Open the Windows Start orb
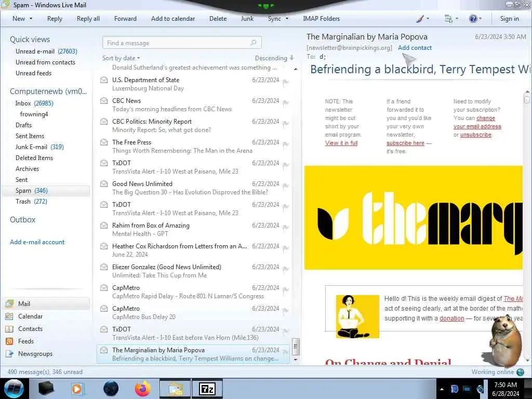Viewport: 532px width, 399px height. click(x=14, y=389)
